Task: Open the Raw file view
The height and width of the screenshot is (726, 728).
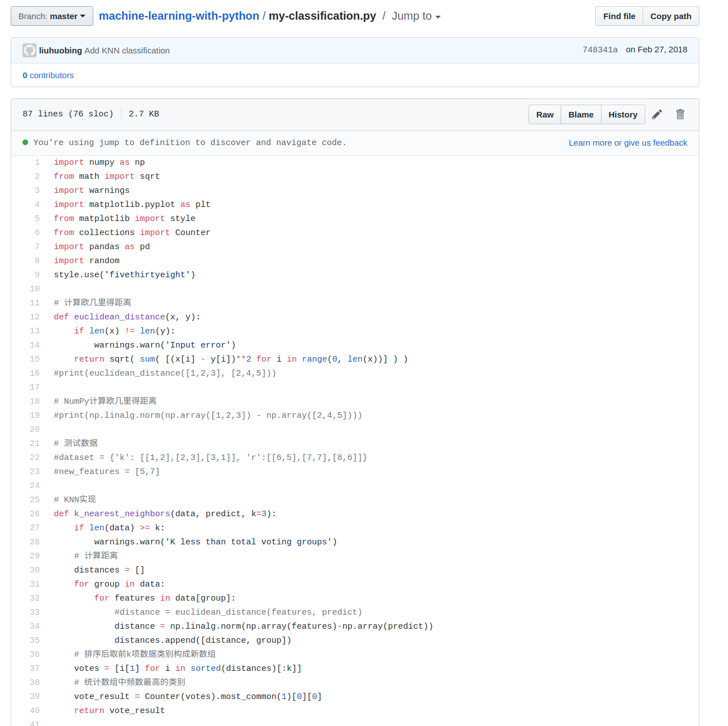Action: pyautogui.click(x=544, y=115)
